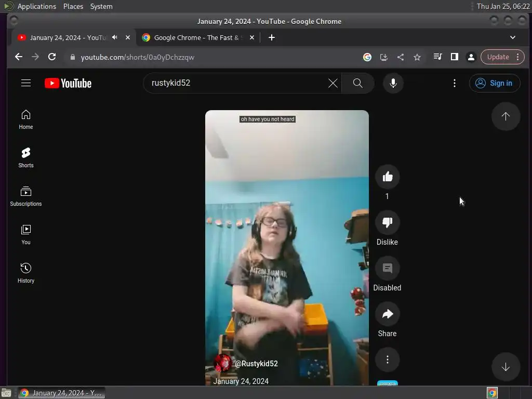Go back in Chrome
Screen dimensions: 532x399
click(x=19, y=57)
